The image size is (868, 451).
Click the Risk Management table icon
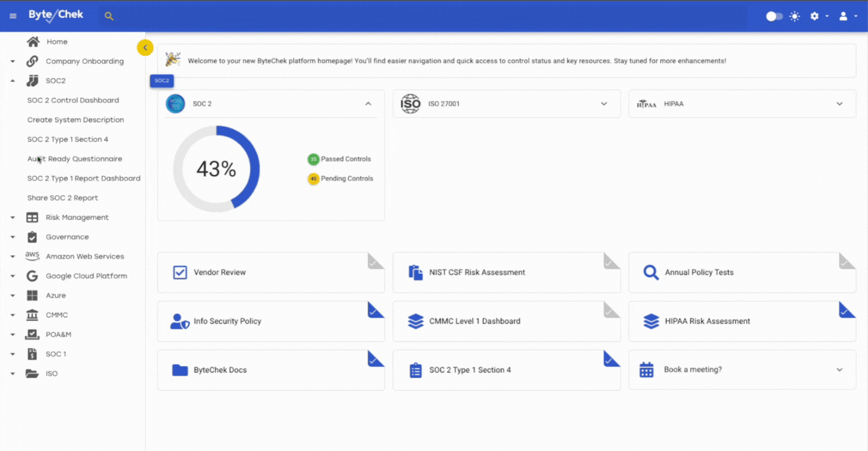tap(32, 217)
